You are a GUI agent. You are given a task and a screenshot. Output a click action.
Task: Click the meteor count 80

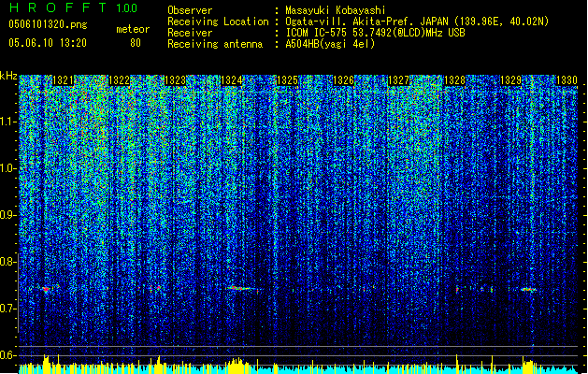[x=136, y=43]
